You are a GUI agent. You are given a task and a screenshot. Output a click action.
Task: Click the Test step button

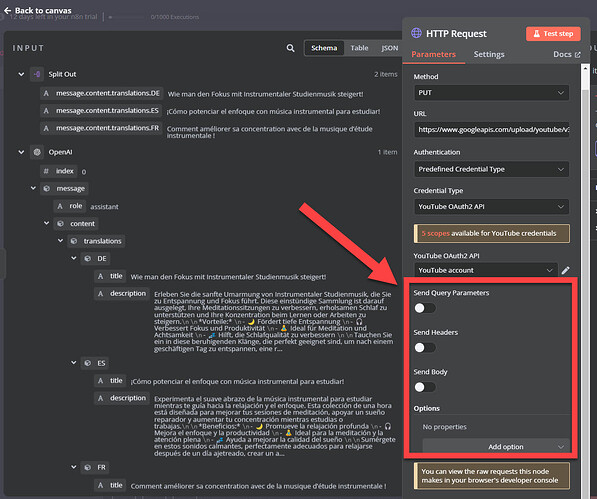[x=553, y=34]
